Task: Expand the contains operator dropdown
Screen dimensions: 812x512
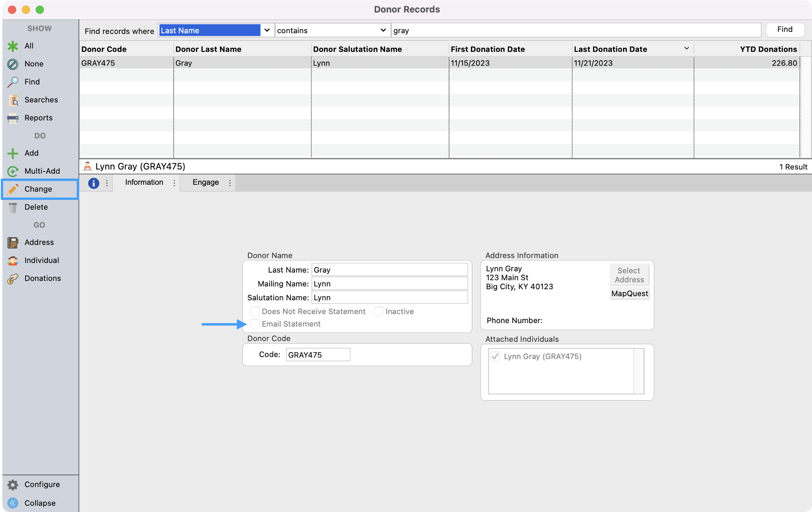Action: click(383, 30)
